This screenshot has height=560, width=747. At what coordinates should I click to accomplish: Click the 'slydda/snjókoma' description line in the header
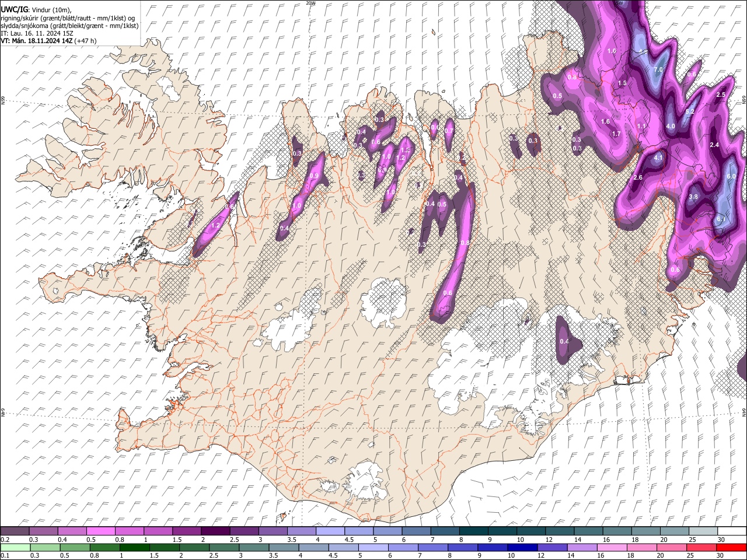click(x=69, y=26)
